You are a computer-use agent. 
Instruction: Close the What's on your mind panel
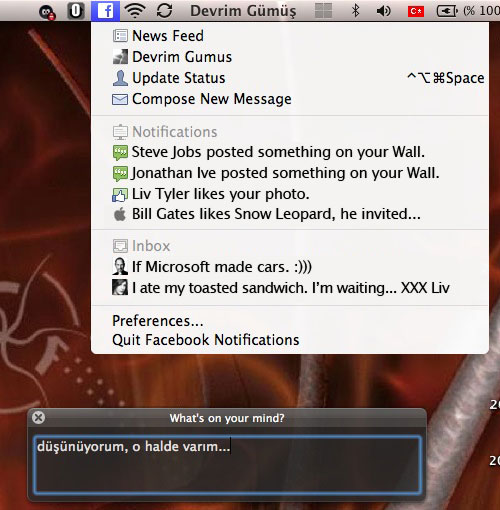(38, 417)
